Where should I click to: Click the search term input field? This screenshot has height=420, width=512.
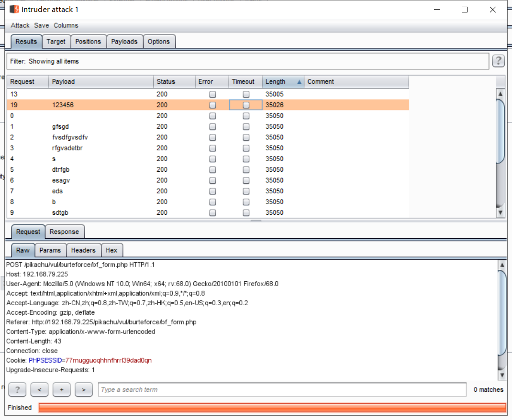282,389
